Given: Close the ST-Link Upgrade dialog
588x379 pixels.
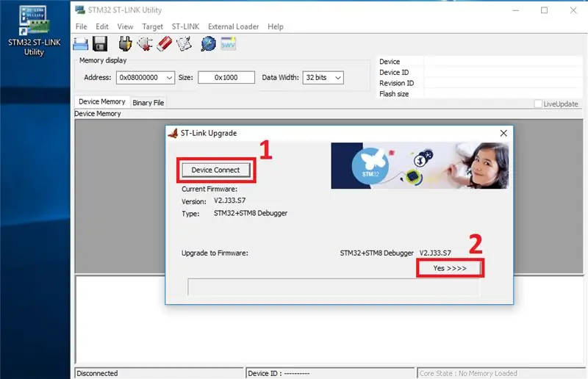Looking at the screenshot, I should [x=503, y=133].
